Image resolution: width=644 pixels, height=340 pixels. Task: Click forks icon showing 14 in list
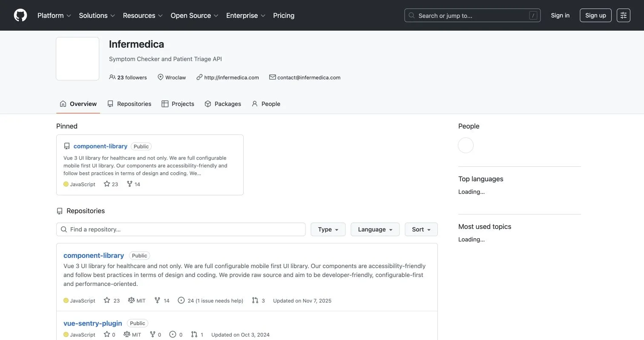(157, 300)
